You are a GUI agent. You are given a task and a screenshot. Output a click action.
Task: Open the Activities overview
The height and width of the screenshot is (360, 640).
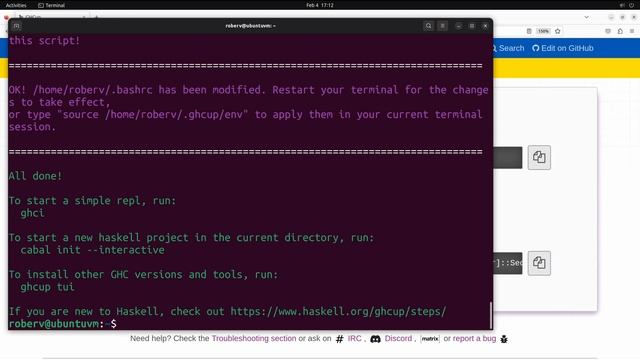click(x=16, y=5)
